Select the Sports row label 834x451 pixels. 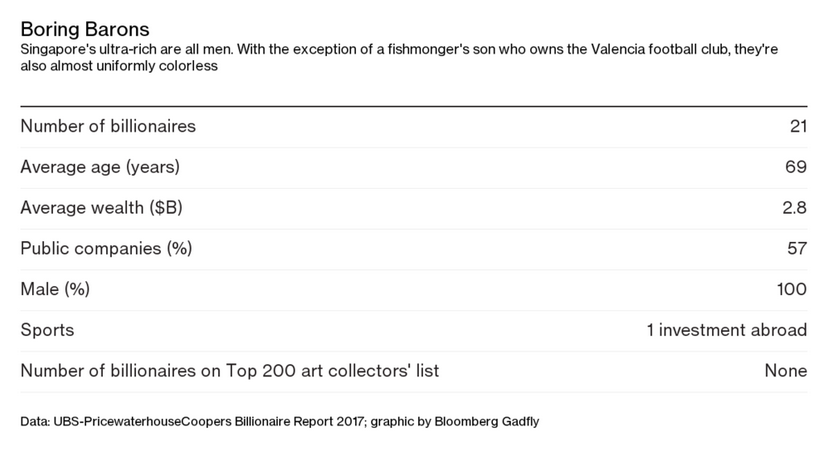[x=47, y=330]
